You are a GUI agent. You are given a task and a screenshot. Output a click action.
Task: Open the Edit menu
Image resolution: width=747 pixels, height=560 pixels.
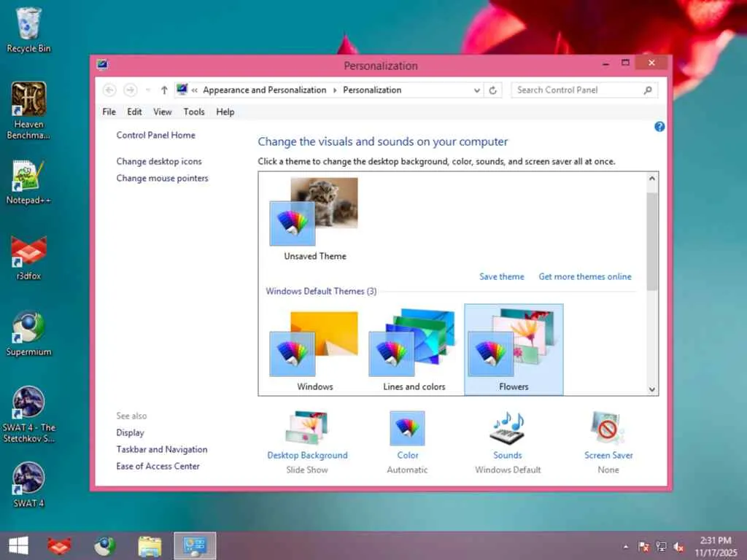point(134,112)
